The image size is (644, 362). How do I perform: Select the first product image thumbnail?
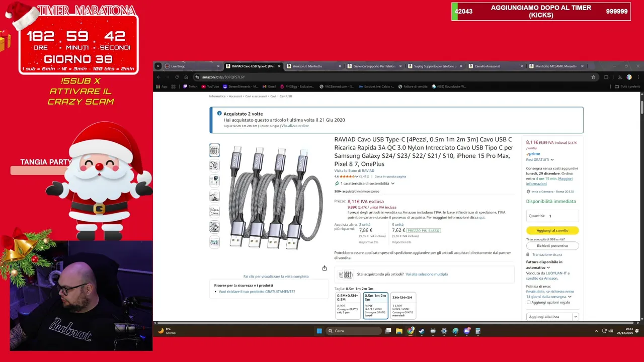click(x=214, y=150)
